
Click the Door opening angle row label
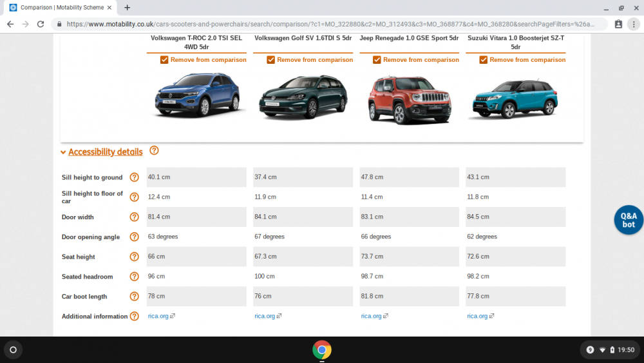(91, 237)
